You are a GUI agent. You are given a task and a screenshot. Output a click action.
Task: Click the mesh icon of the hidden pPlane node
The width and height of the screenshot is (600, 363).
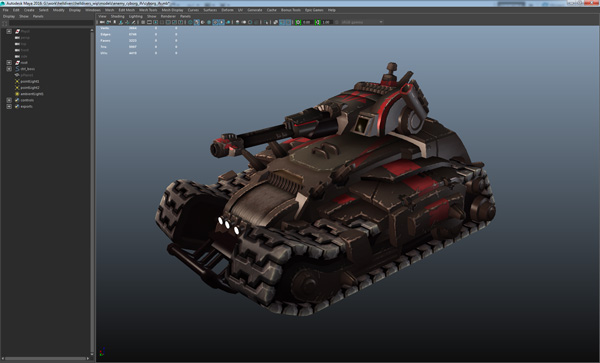click(x=17, y=75)
